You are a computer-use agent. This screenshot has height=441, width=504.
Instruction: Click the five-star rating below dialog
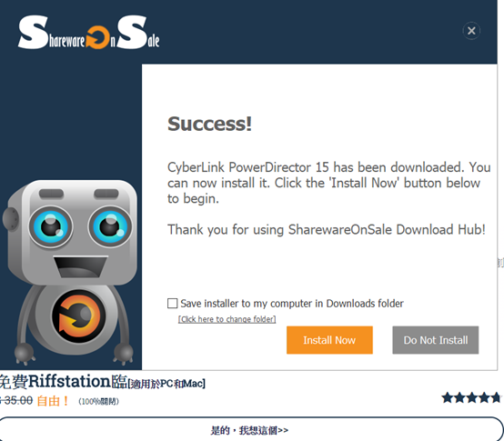click(x=471, y=397)
